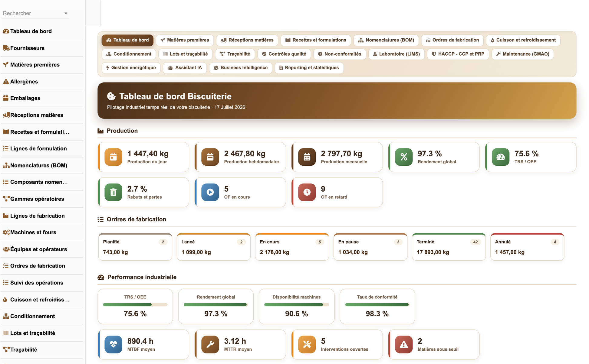The image size is (589, 364).
Task: Open the Réceptions matières tab
Action: (x=247, y=40)
